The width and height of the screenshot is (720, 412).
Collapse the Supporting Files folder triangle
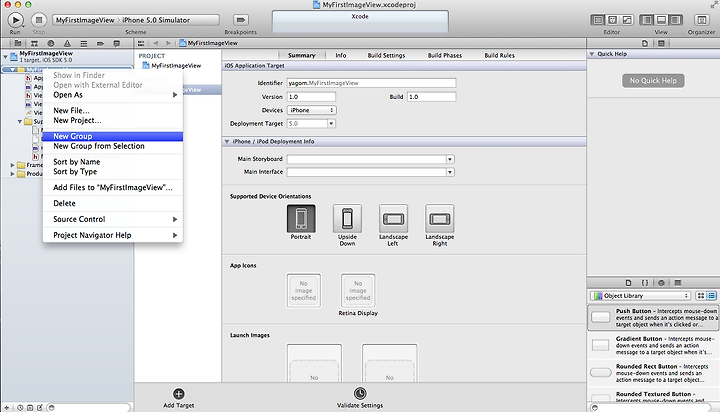[20, 122]
